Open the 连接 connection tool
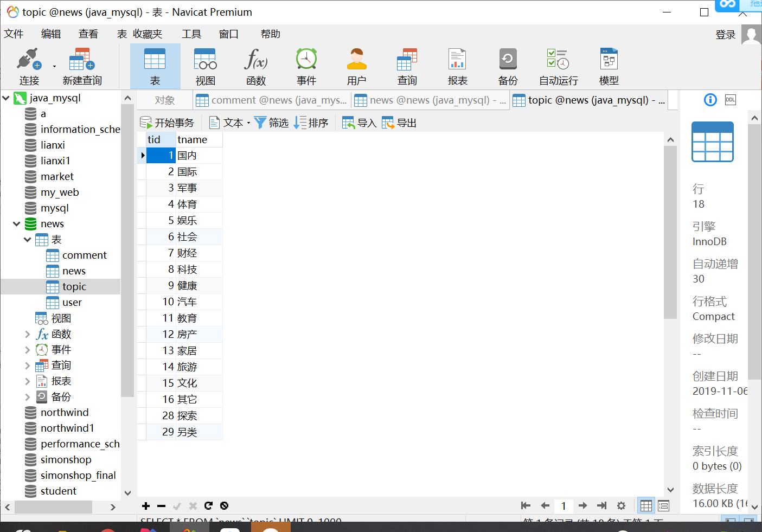The height and width of the screenshot is (532, 762). pyautogui.click(x=29, y=67)
